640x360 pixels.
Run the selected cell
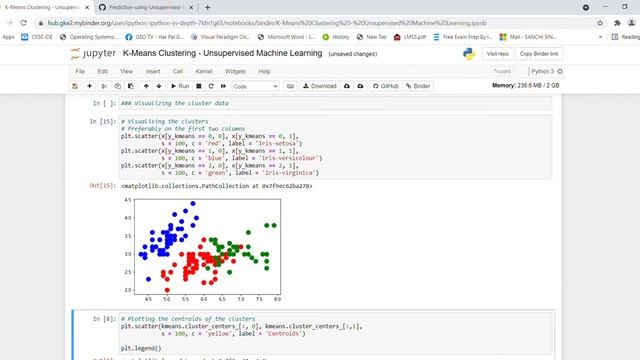180,86
